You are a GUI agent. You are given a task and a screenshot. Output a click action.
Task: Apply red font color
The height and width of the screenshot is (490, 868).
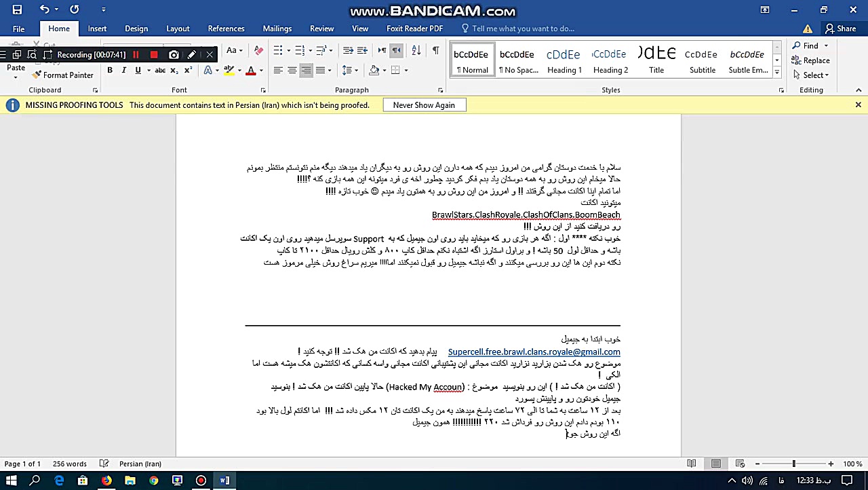250,70
